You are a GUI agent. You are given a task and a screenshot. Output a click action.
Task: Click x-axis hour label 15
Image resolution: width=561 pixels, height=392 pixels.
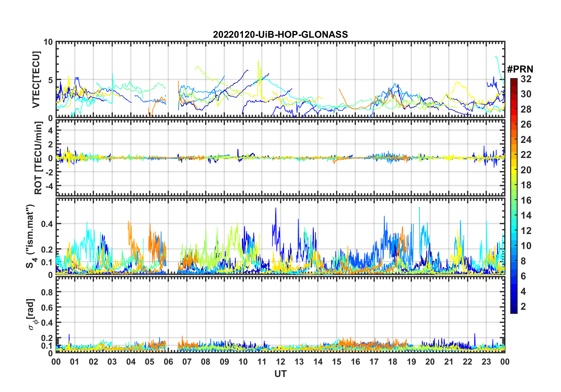pos(337,362)
